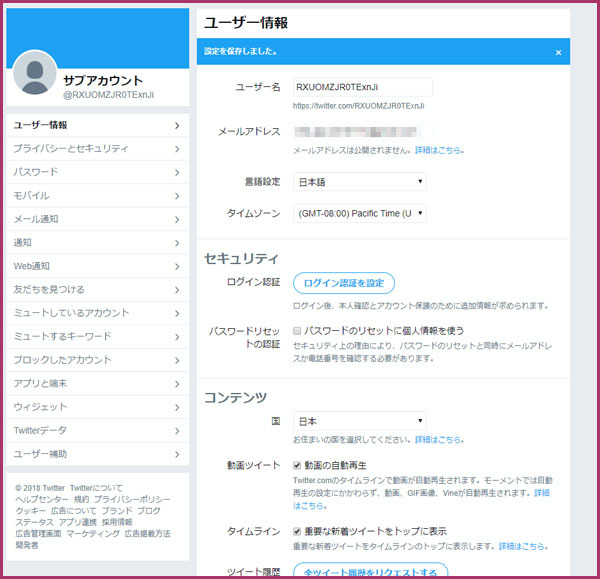Image resolution: width=600 pixels, height=579 pixels.
Task: Open the マーケティング footer link
Action: click(93, 533)
